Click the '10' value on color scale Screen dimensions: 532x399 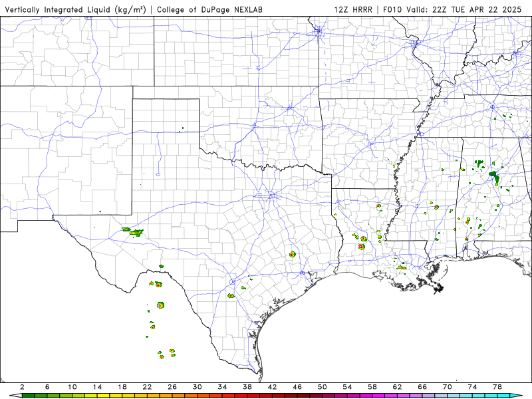tap(72, 387)
